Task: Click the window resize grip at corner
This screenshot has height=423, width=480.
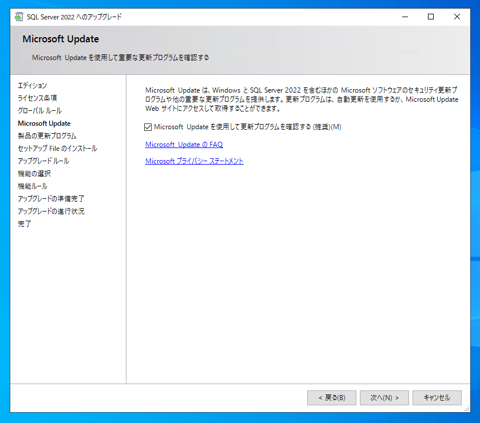Action: click(x=467, y=409)
